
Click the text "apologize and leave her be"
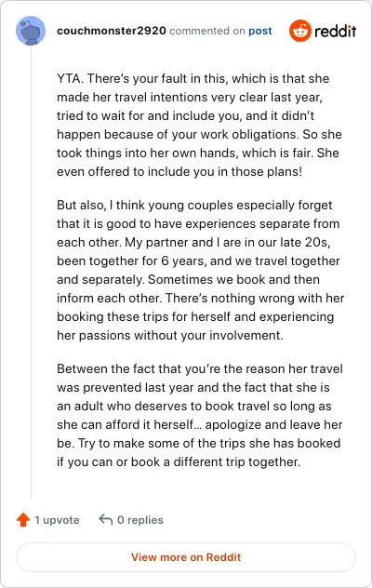200,434
